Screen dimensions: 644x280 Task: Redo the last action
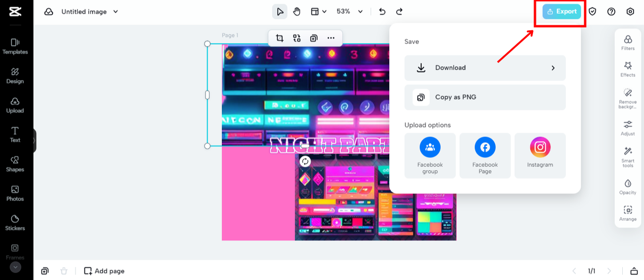399,12
